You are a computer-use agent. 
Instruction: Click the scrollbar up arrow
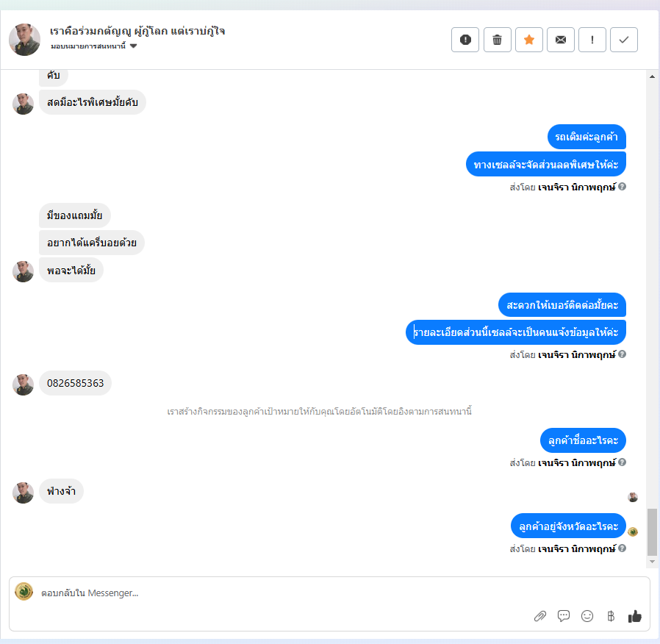coord(652,76)
